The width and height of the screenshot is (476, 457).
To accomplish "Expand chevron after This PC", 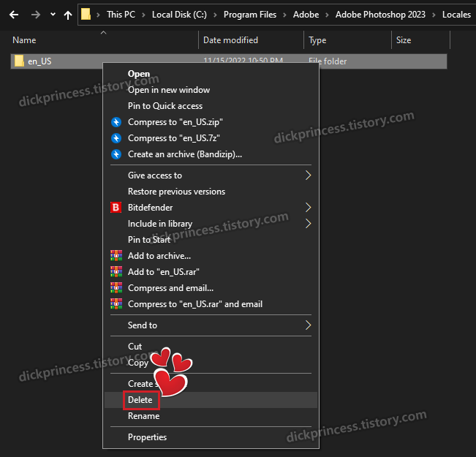I will [x=143, y=15].
